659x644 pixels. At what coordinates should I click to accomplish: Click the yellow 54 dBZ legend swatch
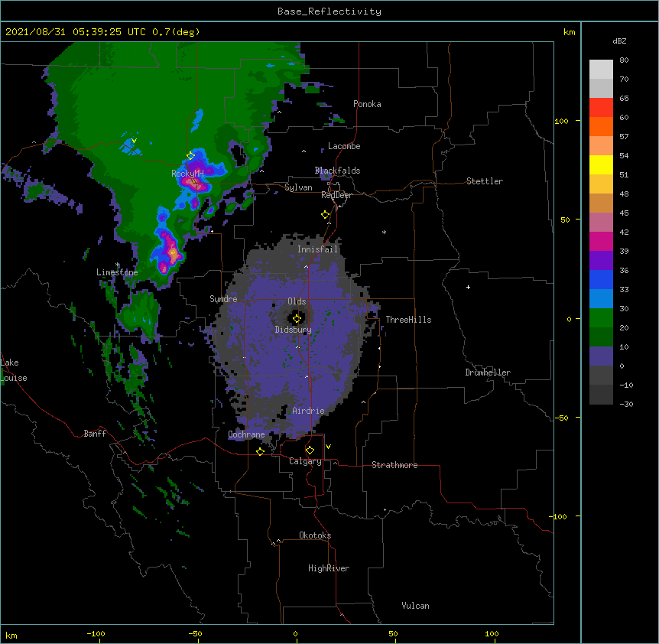point(601,164)
